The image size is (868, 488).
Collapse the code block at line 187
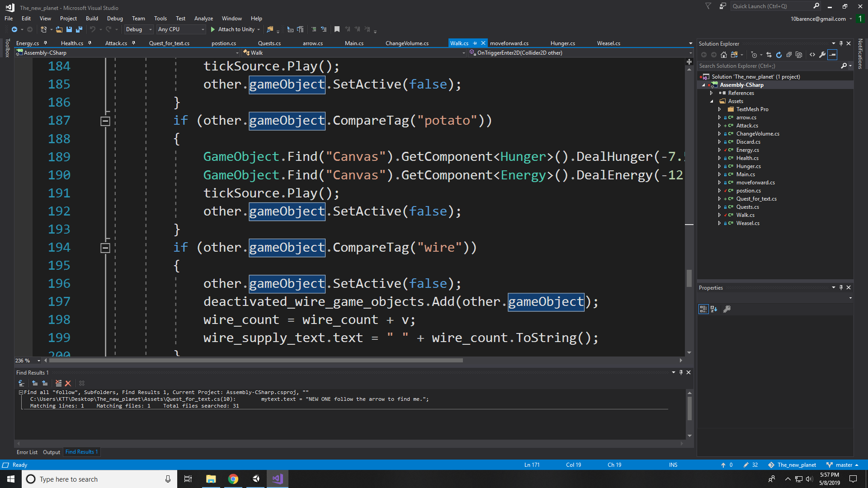coord(105,121)
